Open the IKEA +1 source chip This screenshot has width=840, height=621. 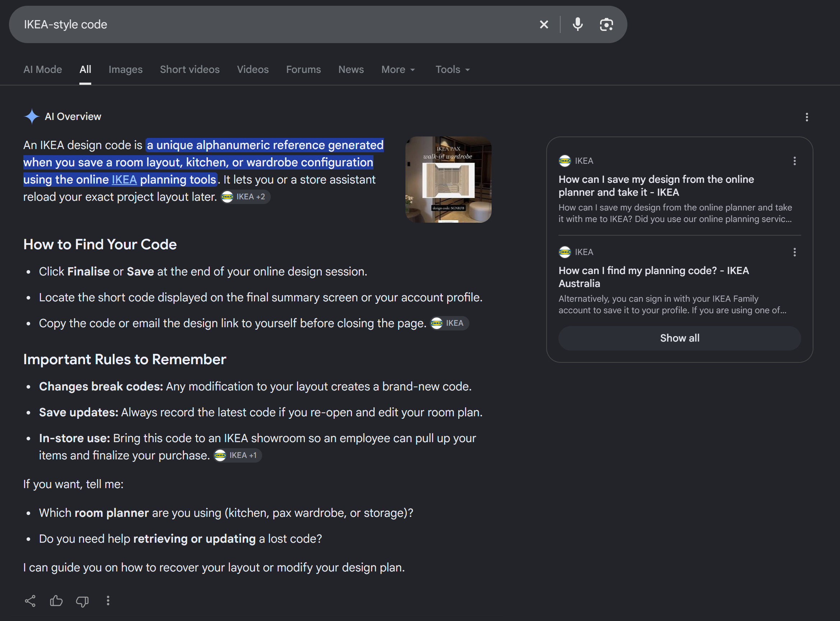coord(238,455)
